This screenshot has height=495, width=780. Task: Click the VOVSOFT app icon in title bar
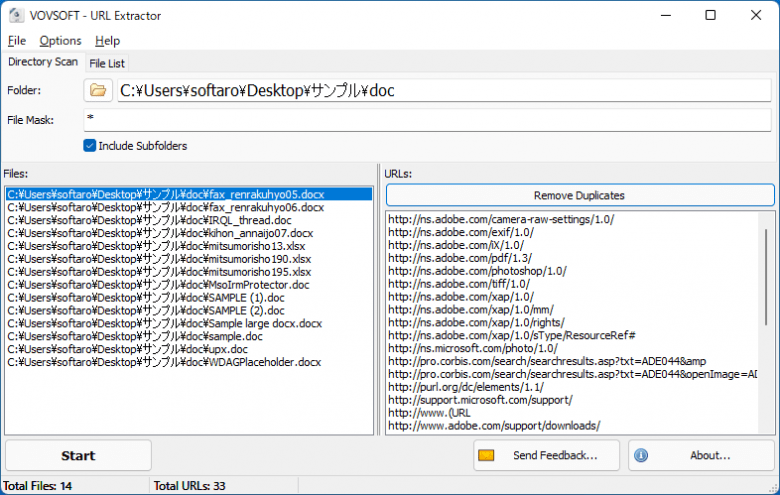[16, 15]
